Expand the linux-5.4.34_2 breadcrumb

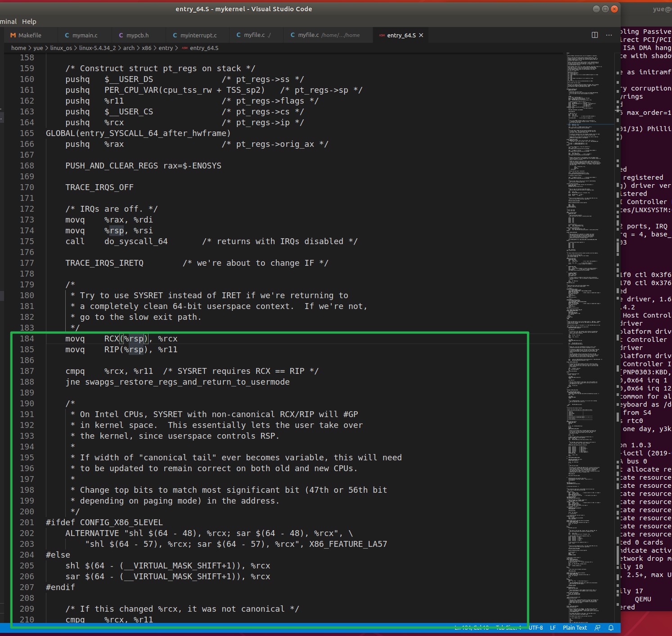(97, 48)
